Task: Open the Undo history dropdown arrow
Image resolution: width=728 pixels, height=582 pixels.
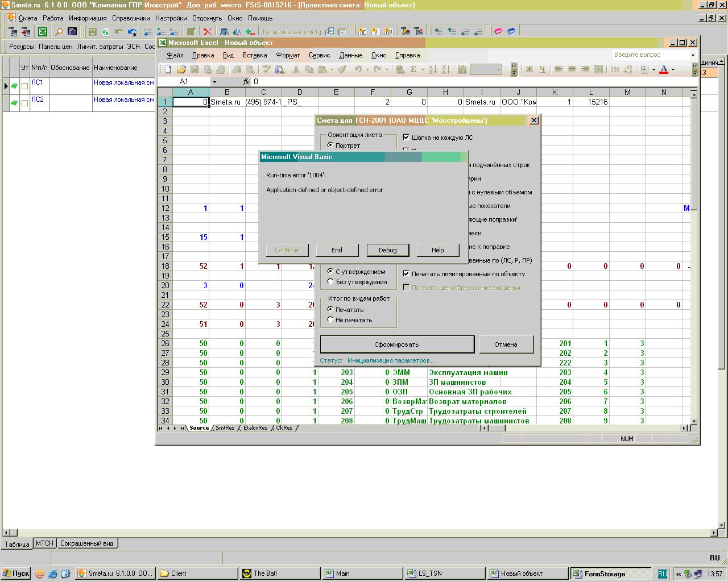Action: (367, 69)
